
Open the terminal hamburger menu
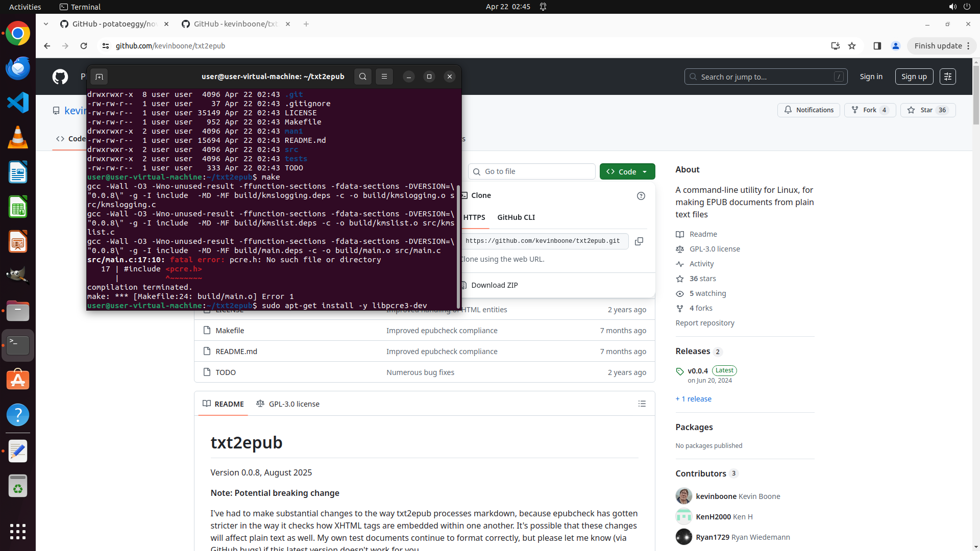coord(384,77)
